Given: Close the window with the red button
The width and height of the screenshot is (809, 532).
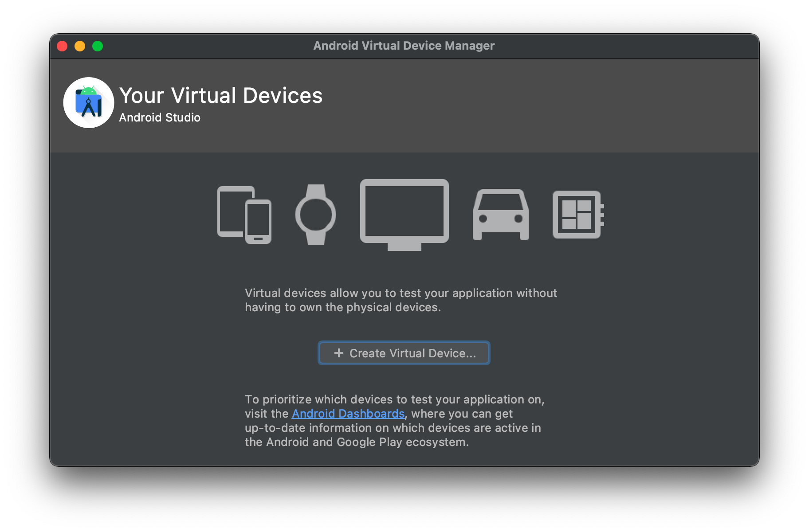Looking at the screenshot, I should (x=62, y=46).
